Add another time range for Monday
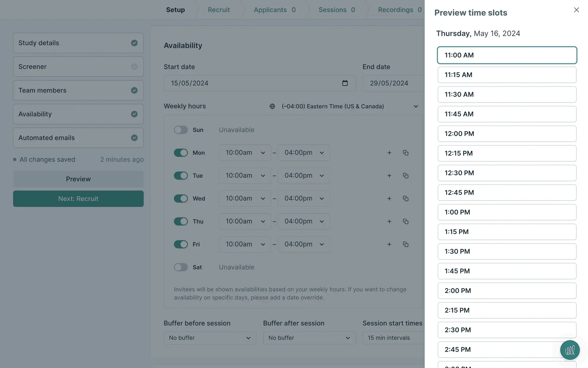The width and height of the screenshot is (588, 368). coord(389,153)
